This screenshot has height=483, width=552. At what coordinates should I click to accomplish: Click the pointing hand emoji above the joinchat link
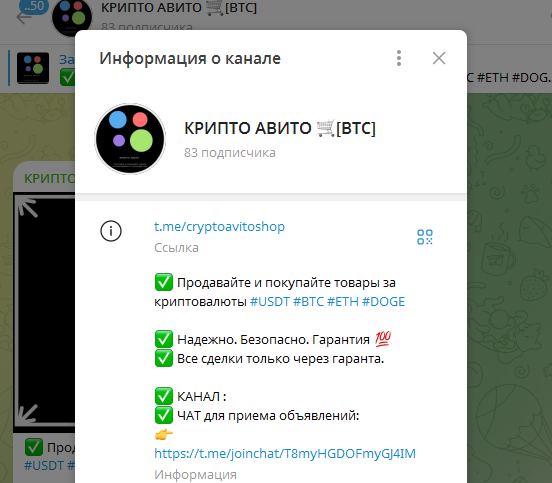164,435
